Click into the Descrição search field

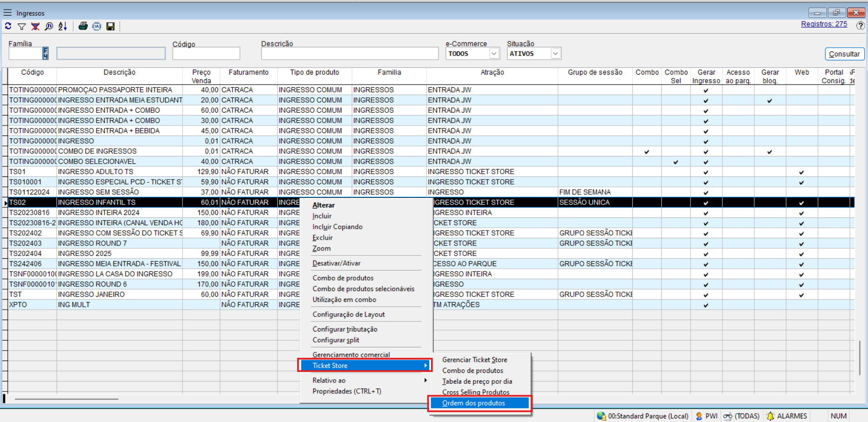pyautogui.click(x=350, y=54)
